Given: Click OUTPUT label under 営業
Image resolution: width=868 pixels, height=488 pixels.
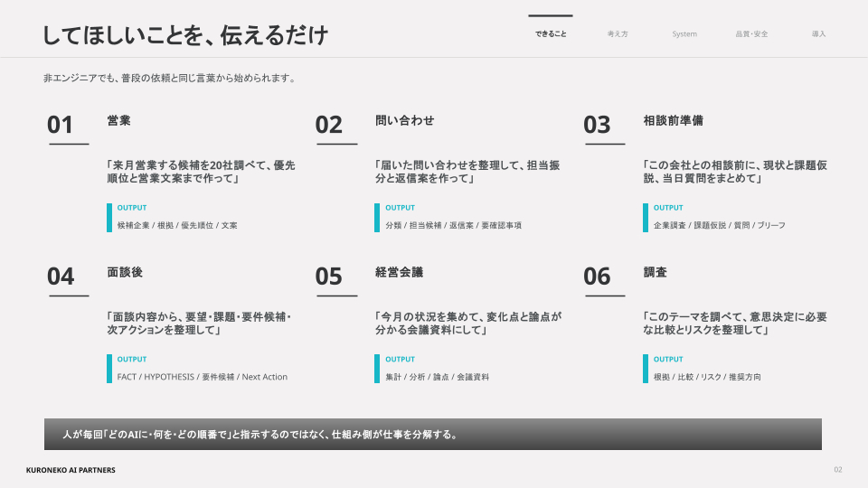Looking at the screenshot, I should click(132, 208).
